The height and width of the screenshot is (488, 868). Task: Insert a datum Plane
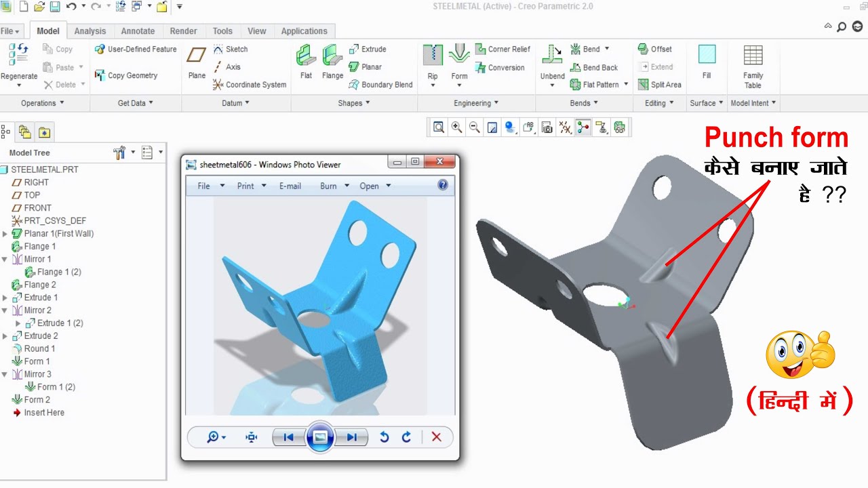[197, 62]
